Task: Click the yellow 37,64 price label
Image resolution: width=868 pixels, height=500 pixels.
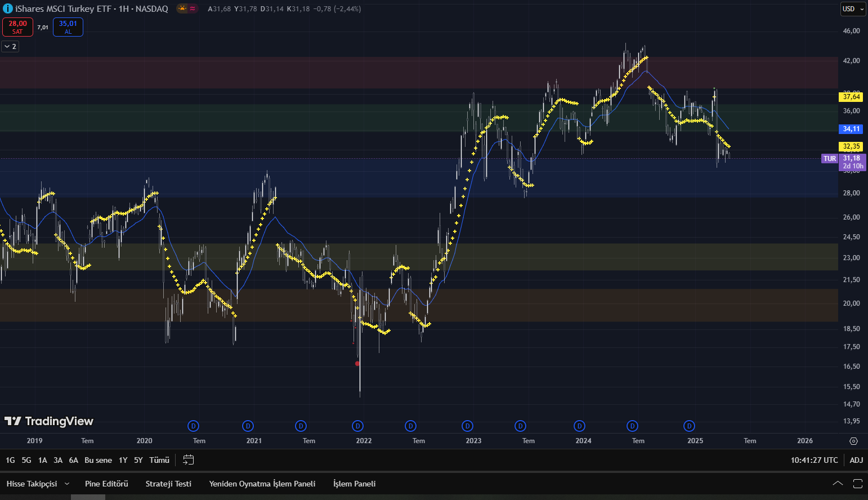Action: [851, 97]
